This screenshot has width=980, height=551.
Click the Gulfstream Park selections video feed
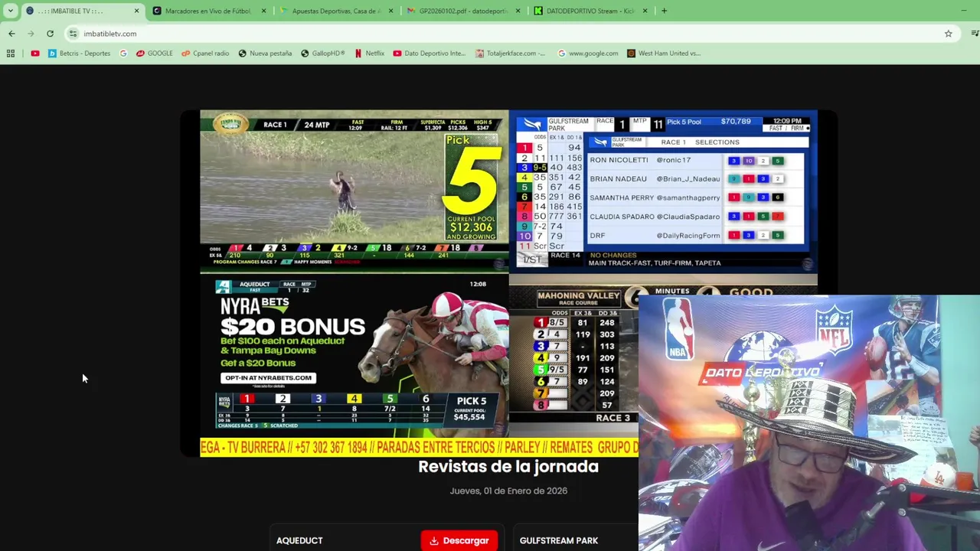[663, 191]
